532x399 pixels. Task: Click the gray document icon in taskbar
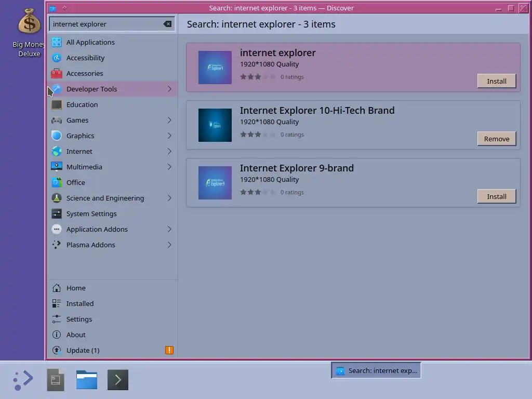56,380
